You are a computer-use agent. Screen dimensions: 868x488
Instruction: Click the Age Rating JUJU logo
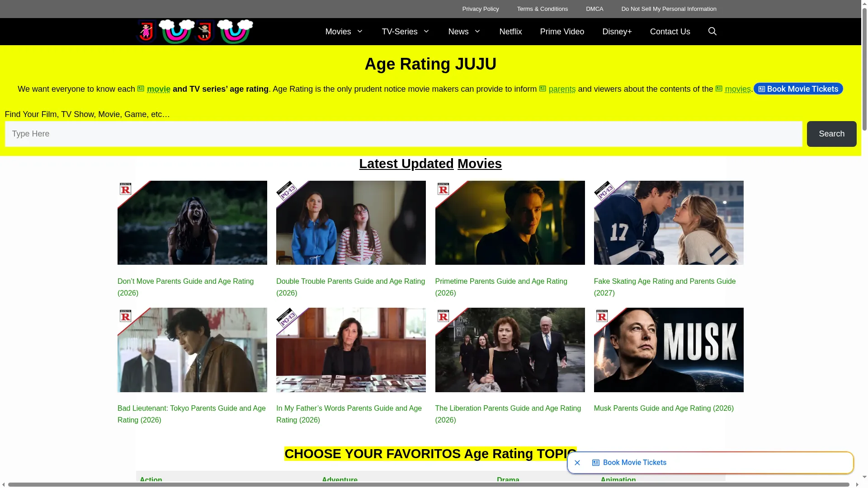(195, 31)
